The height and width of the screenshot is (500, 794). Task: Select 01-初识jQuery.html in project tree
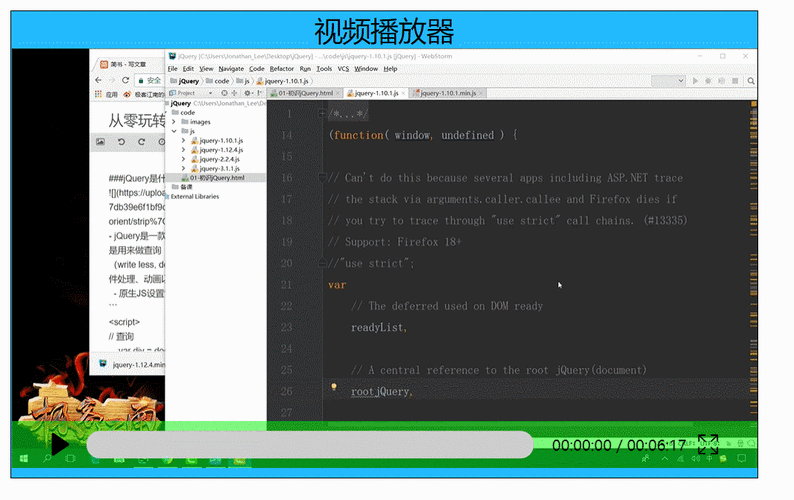click(x=213, y=178)
